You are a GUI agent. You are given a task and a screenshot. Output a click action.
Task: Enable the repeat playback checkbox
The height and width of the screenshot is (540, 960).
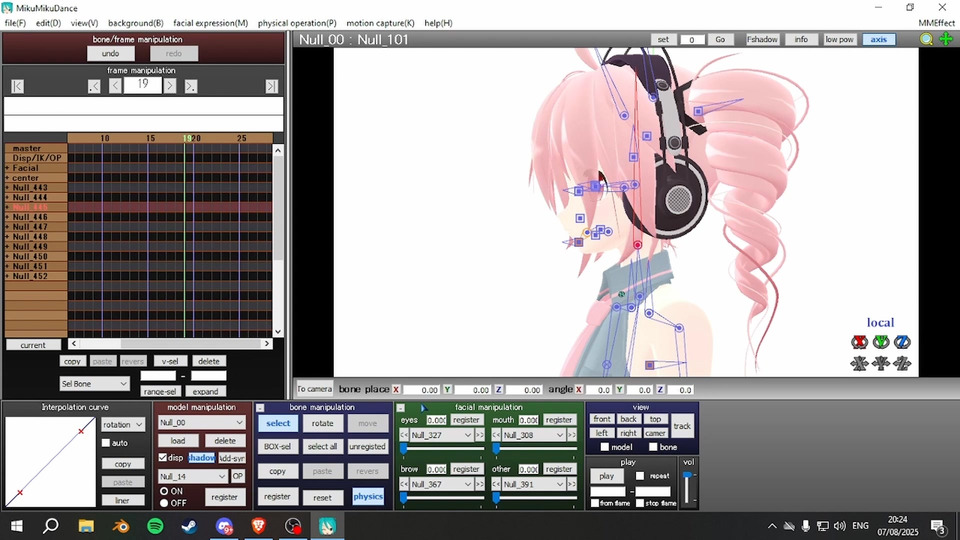point(640,476)
